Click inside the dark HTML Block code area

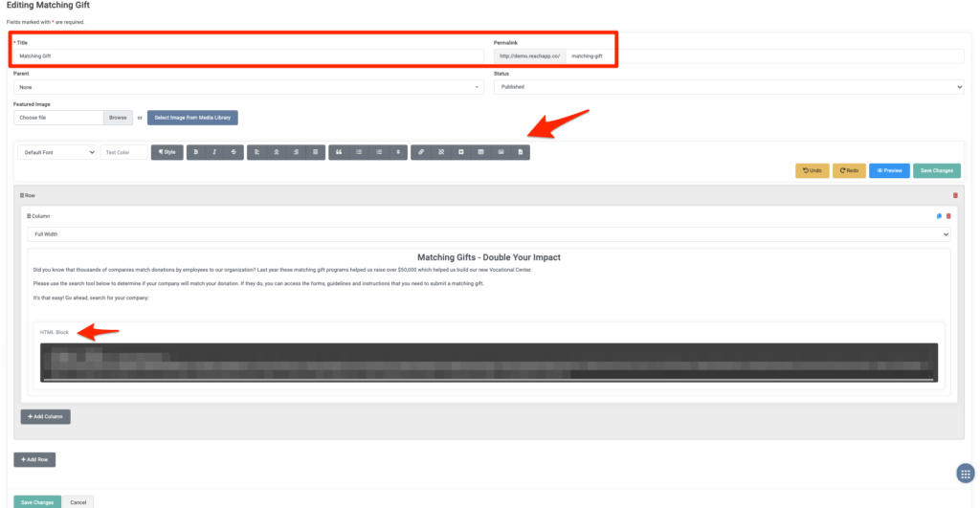(489, 362)
